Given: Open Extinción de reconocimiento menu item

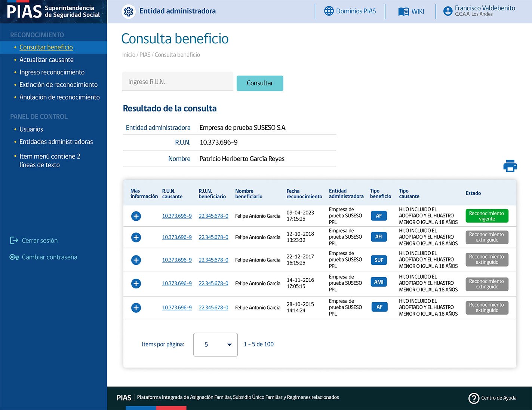Looking at the screenshot, I should pos(58,85).
